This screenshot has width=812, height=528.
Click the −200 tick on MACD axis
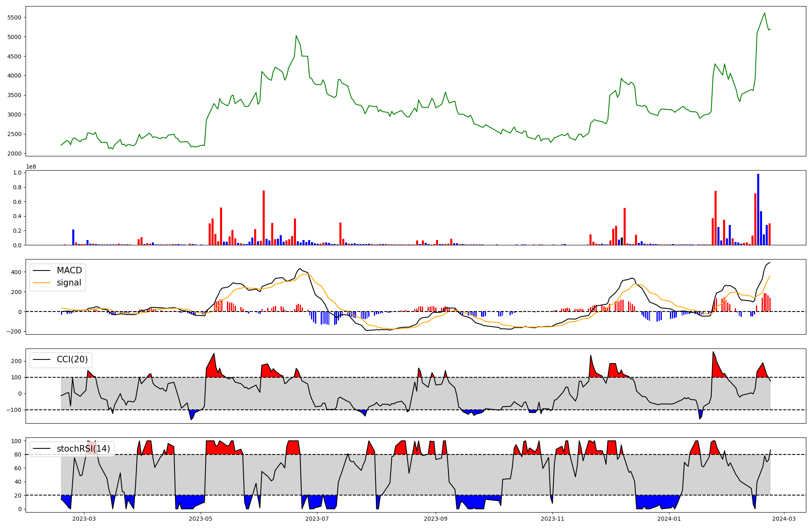tap(14, 331)
